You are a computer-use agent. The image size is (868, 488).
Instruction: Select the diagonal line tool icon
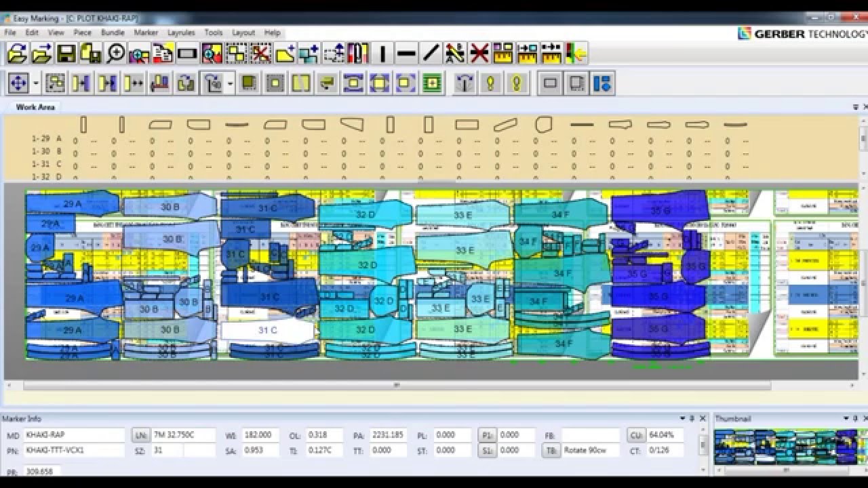click(x=431, y=53)
